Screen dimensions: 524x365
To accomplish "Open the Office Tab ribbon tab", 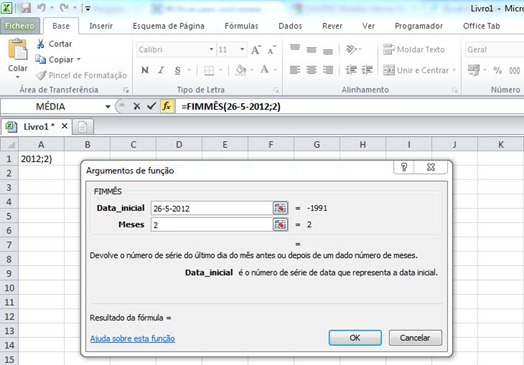I will coord(482,26).
